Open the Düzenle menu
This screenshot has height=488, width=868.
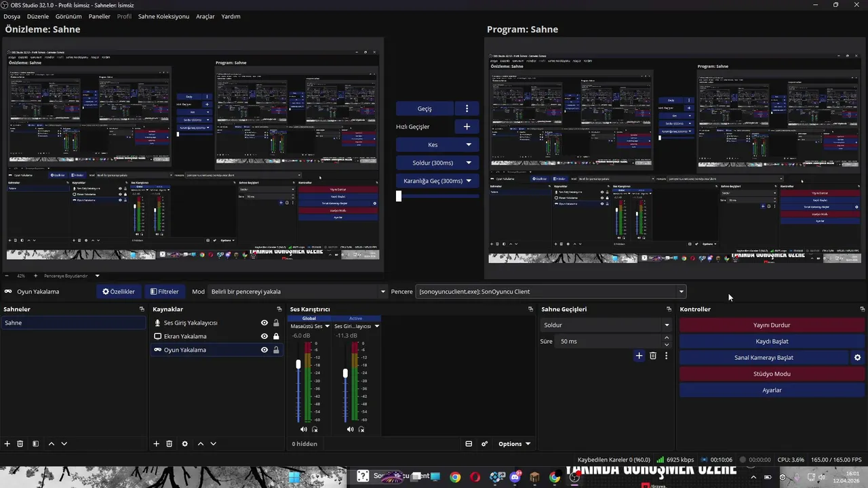38,16
